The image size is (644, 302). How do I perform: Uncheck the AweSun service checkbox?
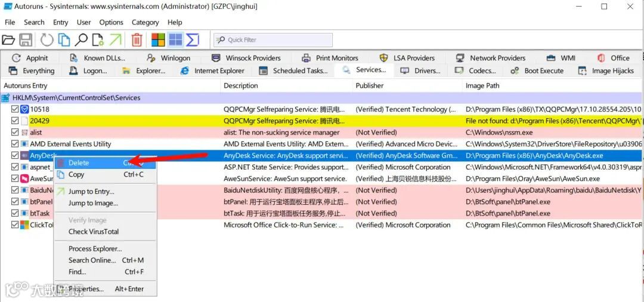(15, 178)
